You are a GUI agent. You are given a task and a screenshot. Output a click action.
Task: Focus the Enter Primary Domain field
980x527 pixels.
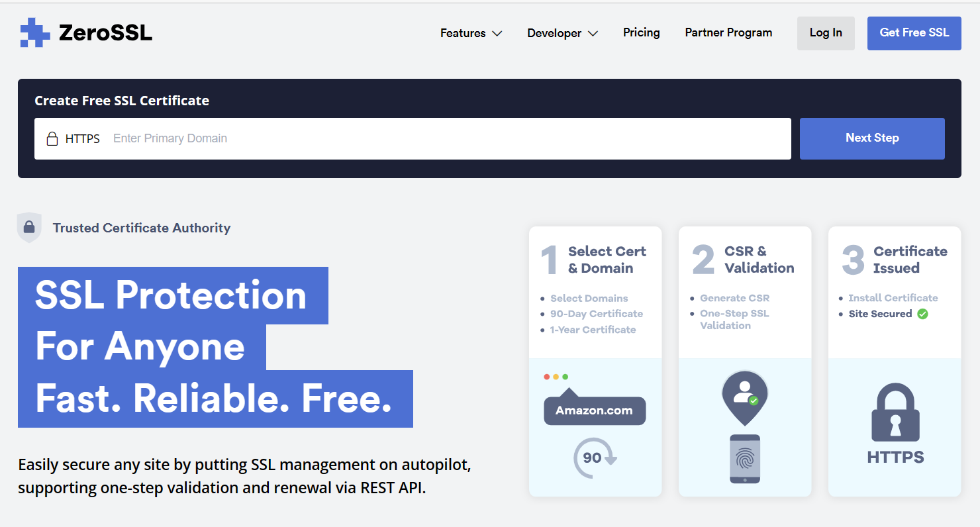pyautogui.click(x=413, y=138)
